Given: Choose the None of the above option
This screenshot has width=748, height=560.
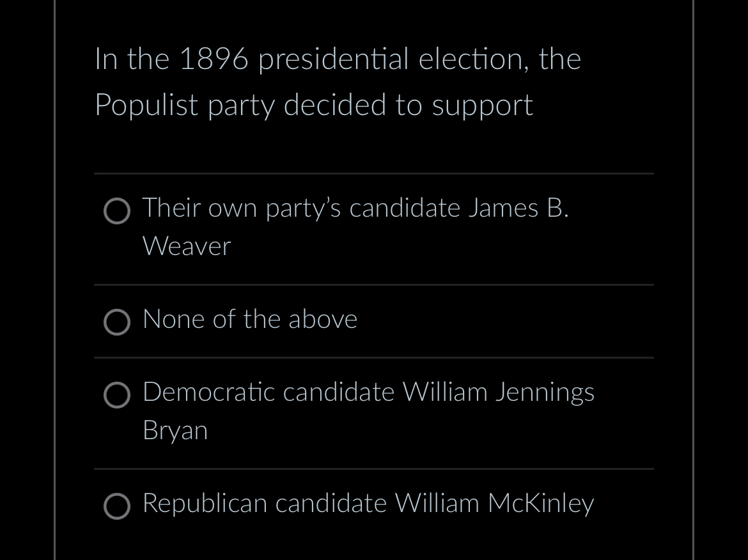Looking at the screenshot, I should pos(249,319).
